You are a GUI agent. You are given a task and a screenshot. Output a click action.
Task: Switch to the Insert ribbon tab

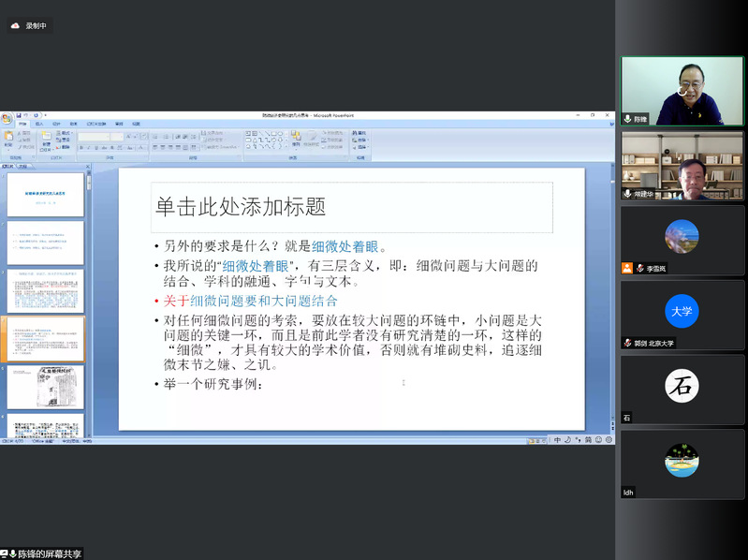39,124
